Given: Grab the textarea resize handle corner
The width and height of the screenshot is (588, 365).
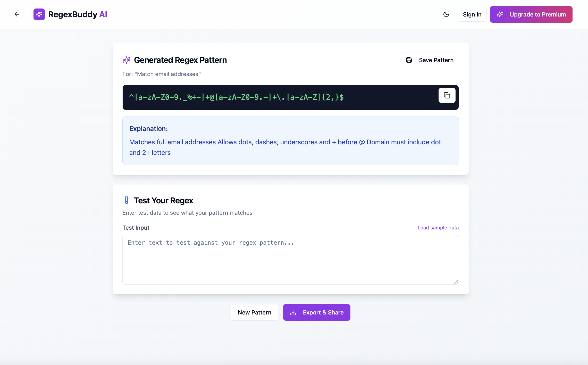Looking at the screenshot, I should (x=456, y=282).
